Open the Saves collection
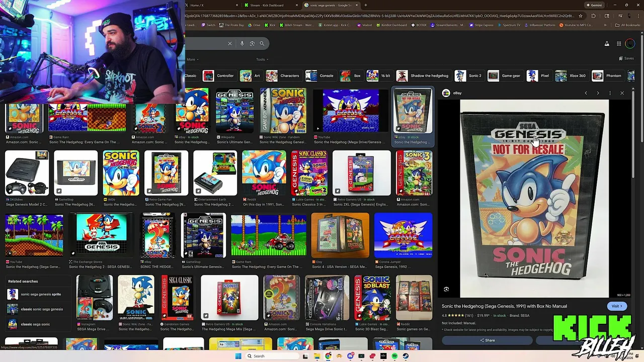The width and height of the screenshot is (644, 362). 626,58
